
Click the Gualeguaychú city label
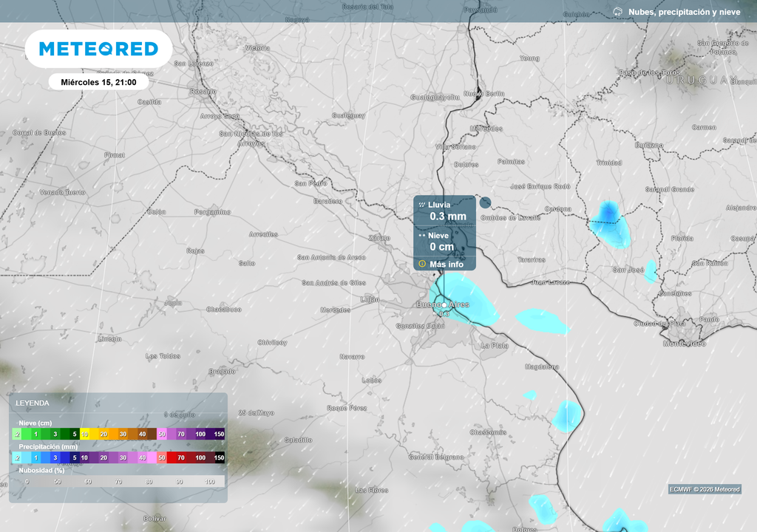pyautogui.click(x=435, y=98)
